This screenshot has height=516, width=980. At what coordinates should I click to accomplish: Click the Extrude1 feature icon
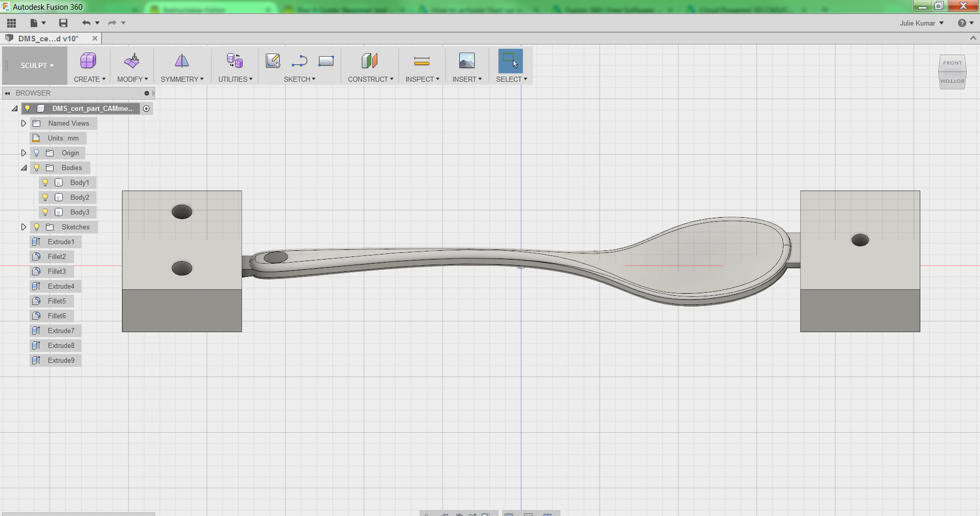pyautogui.click(x=36, y=242)
